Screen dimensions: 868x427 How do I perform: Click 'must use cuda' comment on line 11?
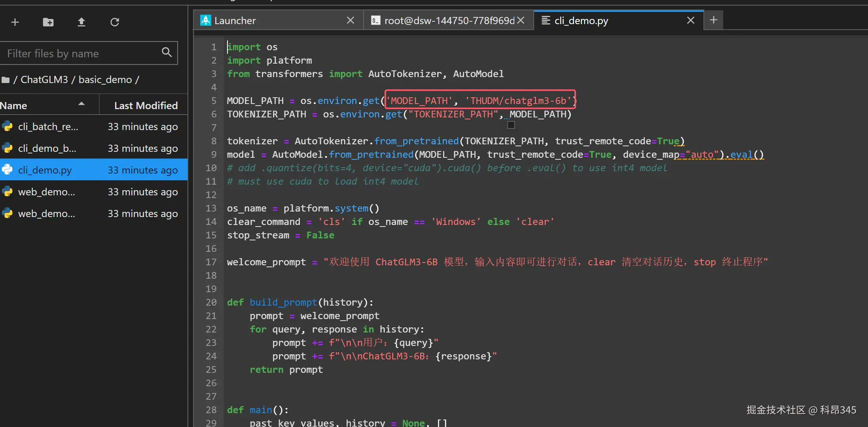click(x=323, y=181)
